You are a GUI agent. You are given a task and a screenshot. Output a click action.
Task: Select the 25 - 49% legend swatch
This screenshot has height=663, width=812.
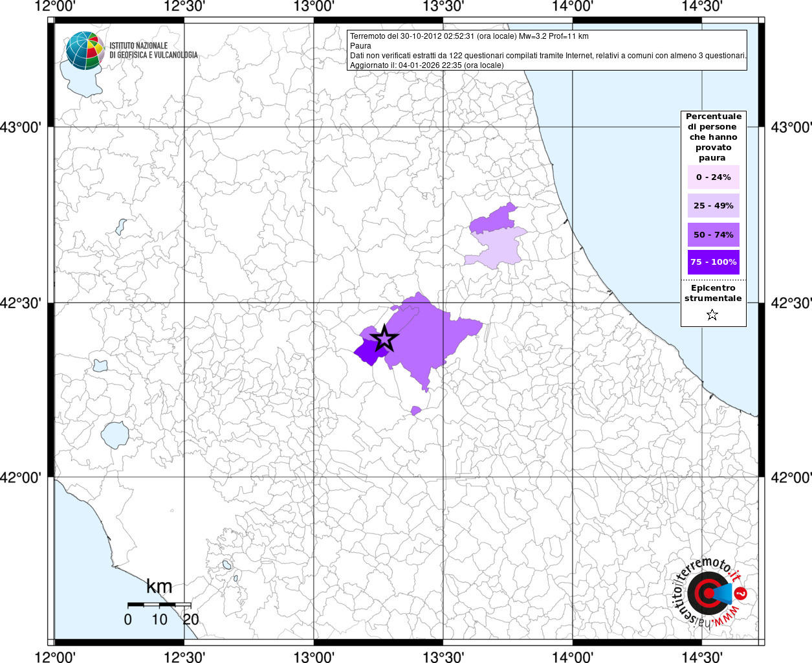tap(714, 205)
